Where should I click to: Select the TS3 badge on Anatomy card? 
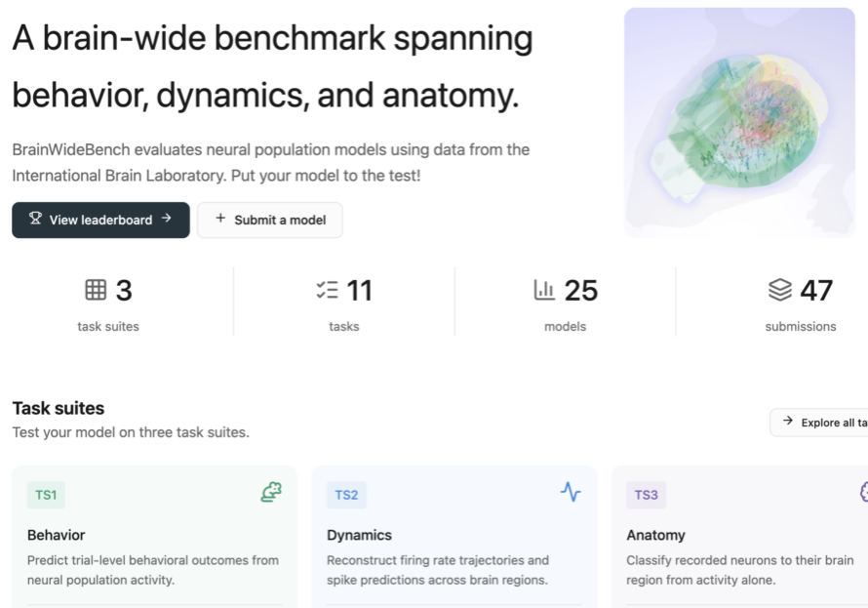point(646,495)
